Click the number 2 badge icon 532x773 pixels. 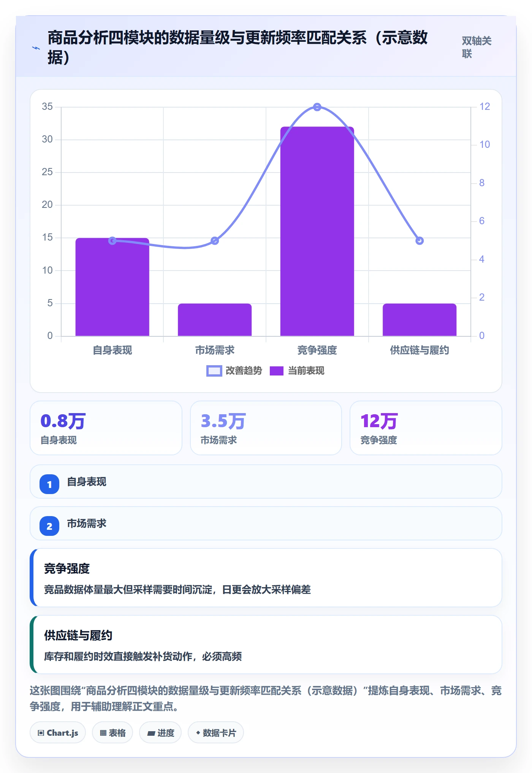click(49, 526)
